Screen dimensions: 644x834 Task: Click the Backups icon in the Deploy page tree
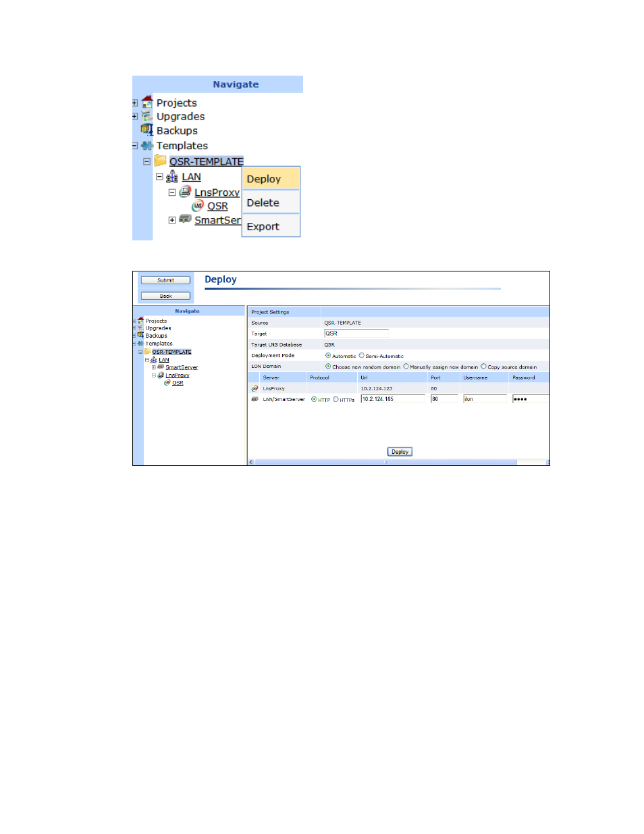tap(140, 335)
